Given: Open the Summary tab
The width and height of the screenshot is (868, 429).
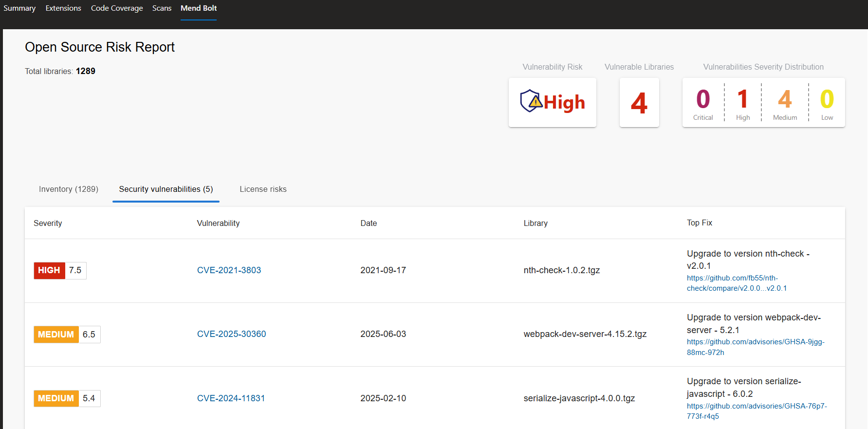Looking at the screenshot, I should (x=19, y=8).
